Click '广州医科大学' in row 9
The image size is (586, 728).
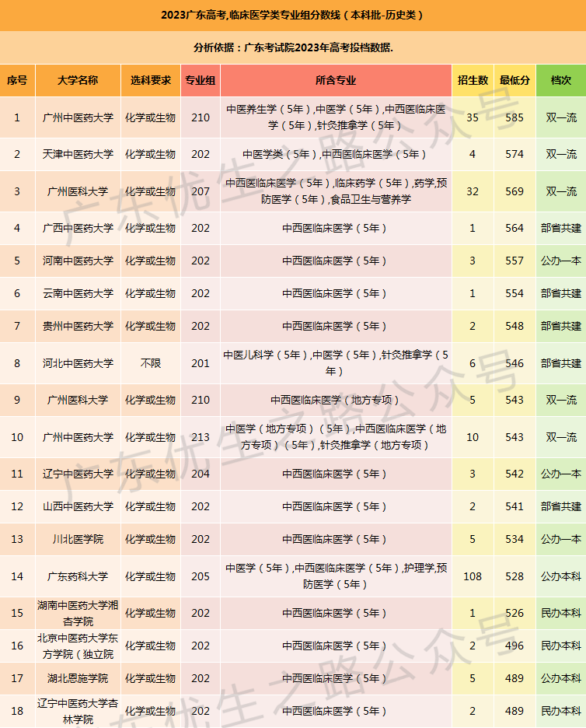[x=78, y=400]
